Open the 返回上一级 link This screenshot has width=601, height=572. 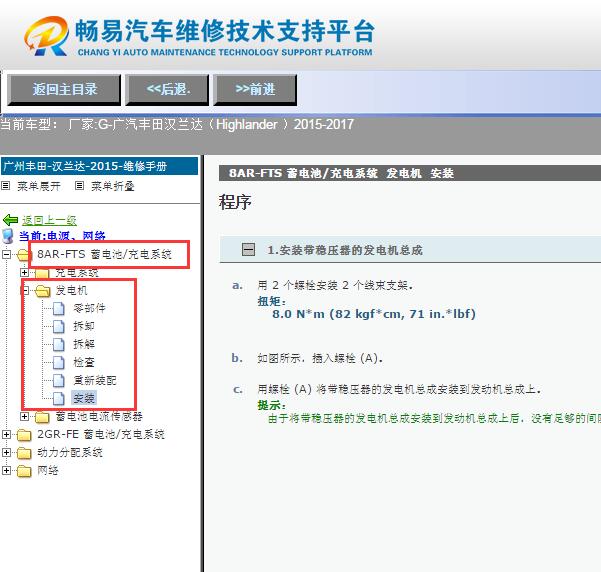pos(49,220)
